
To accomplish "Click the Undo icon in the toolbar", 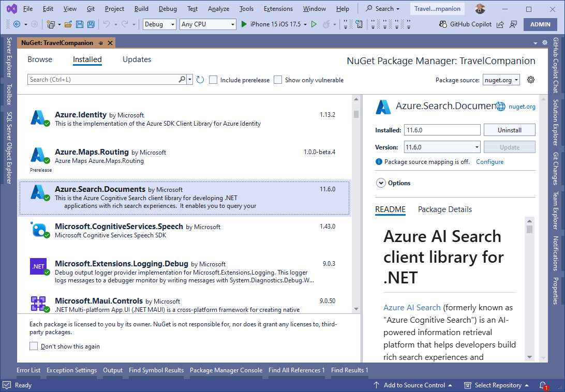I will pyautogui.click(x=107, y=24).
